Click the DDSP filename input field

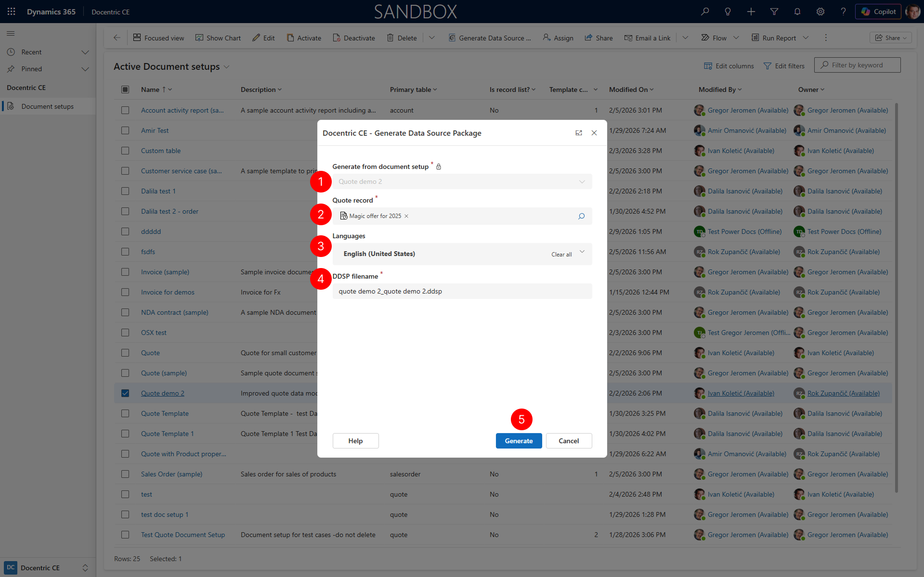pos(462,291)
